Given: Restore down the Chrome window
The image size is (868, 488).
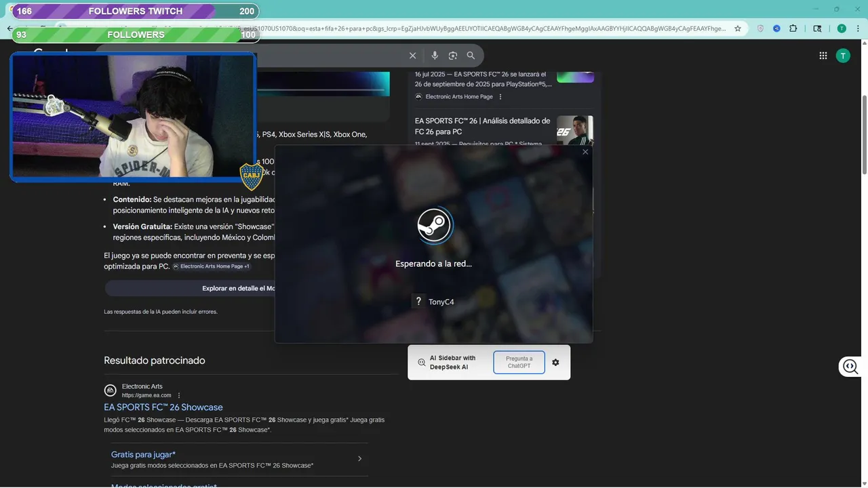Looking at the screenshot, I should [x=836, y=9].
